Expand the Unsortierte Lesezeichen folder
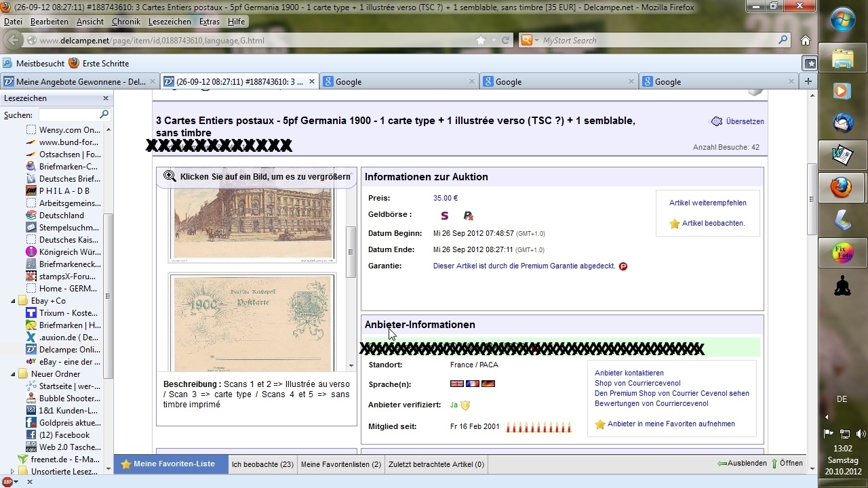Screen dimensions: 868x488 click(x=13, y=472)
